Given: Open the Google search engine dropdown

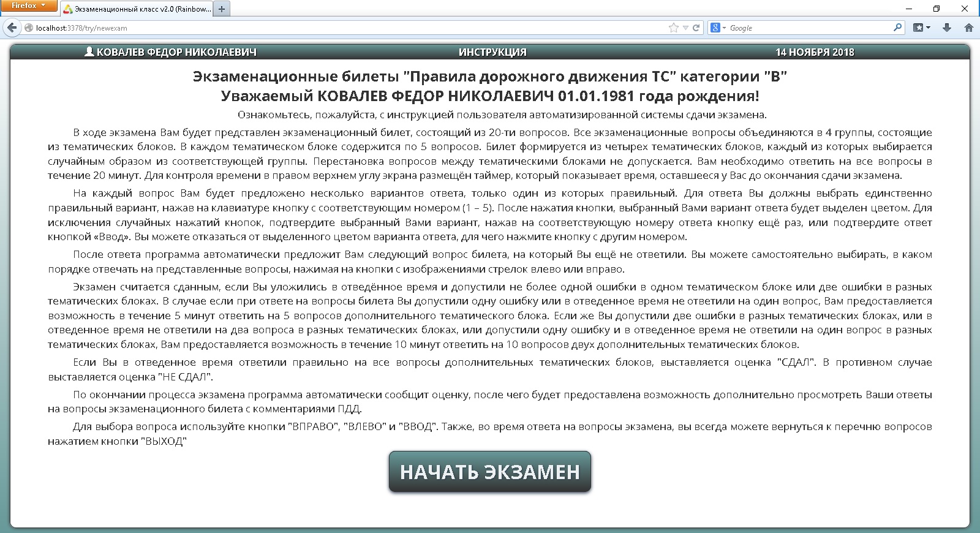Looking at the screenshot, I should click(718, 28).
